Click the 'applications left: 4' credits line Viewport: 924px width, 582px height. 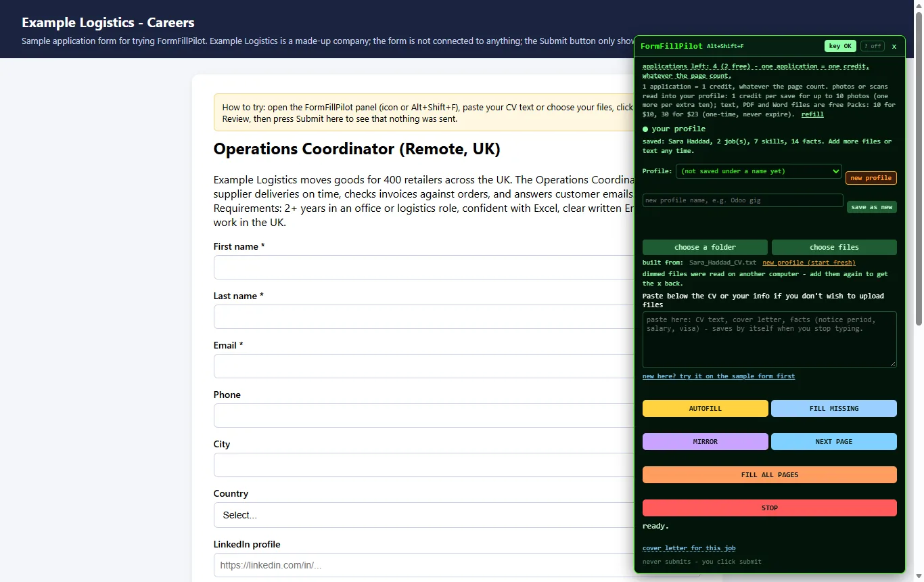pyautogui.click(x=756, y=71)
